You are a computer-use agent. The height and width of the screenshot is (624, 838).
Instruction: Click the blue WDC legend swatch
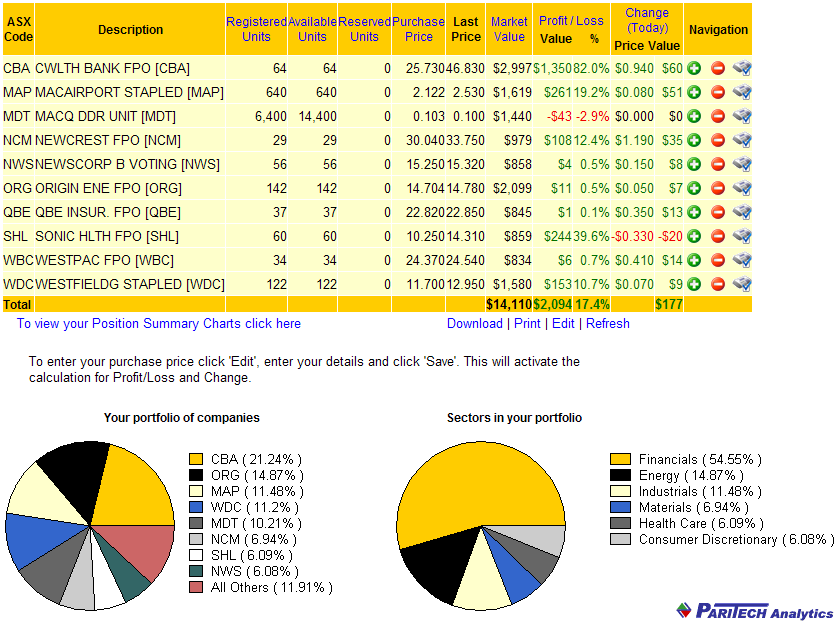pyautogui.click(x=196, y=507)
